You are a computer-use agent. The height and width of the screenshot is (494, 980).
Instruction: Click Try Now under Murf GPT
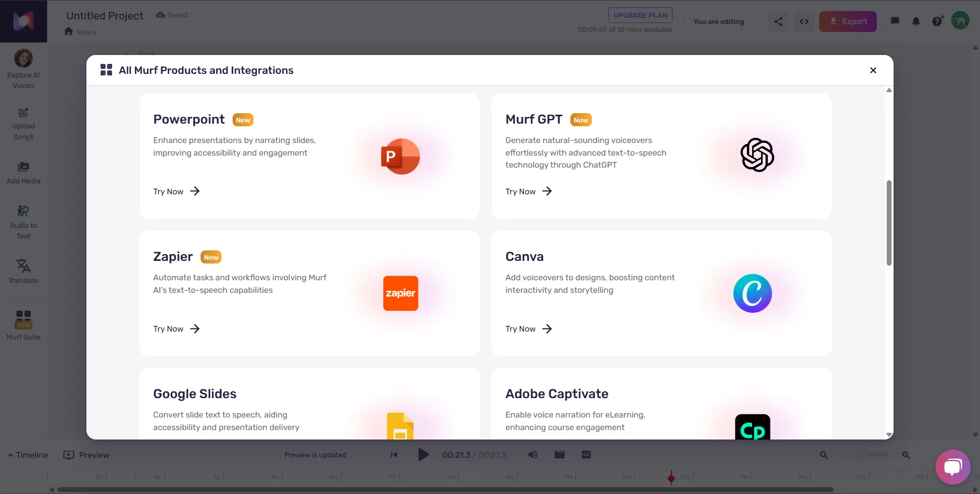pyautogui.click(x=528, y=191)
